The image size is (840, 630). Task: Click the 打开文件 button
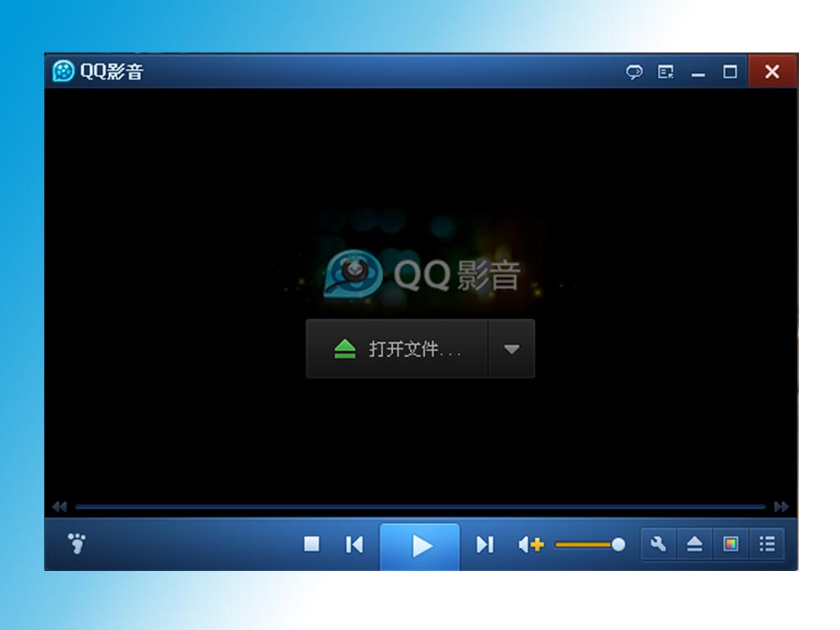click(397, 349)
